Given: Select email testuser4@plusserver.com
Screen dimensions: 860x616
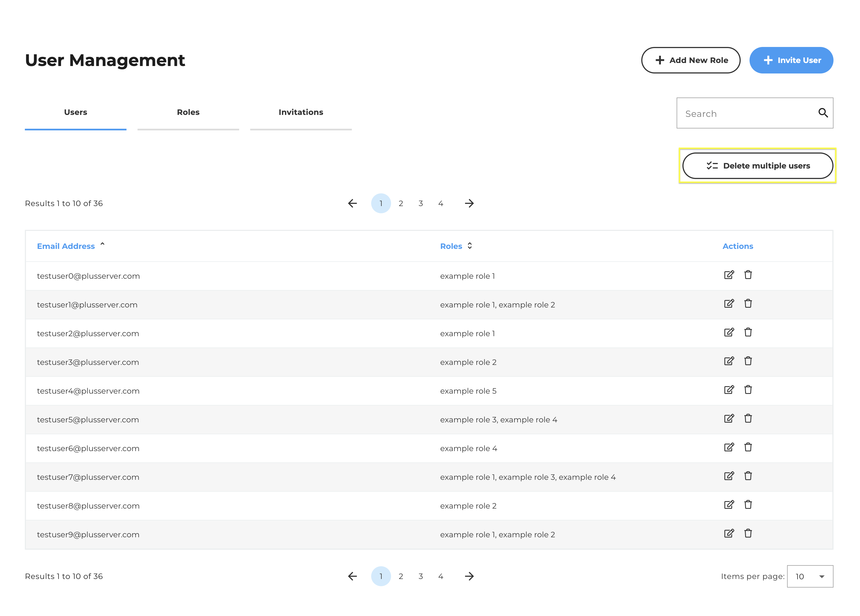Looking at the screenshot, I should tap(88, 391).
